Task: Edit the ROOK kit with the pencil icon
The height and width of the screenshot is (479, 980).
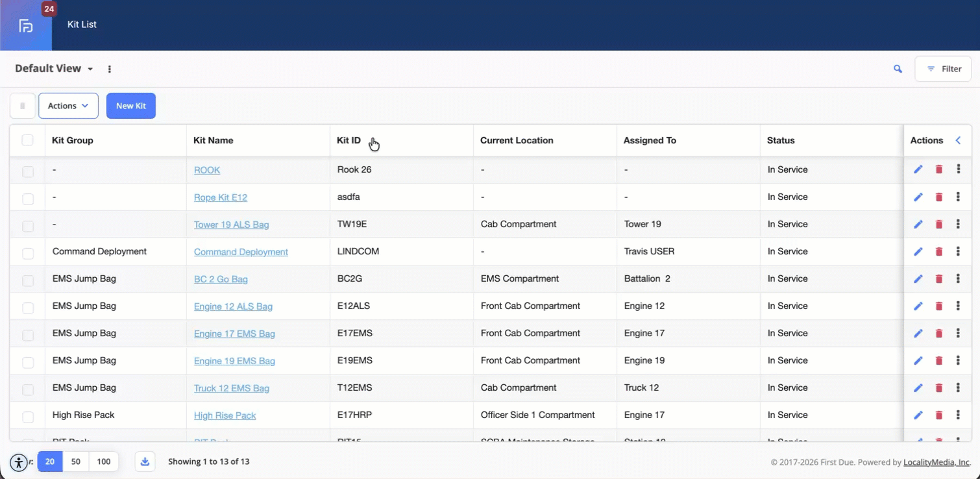Action: tap(918, 169)
